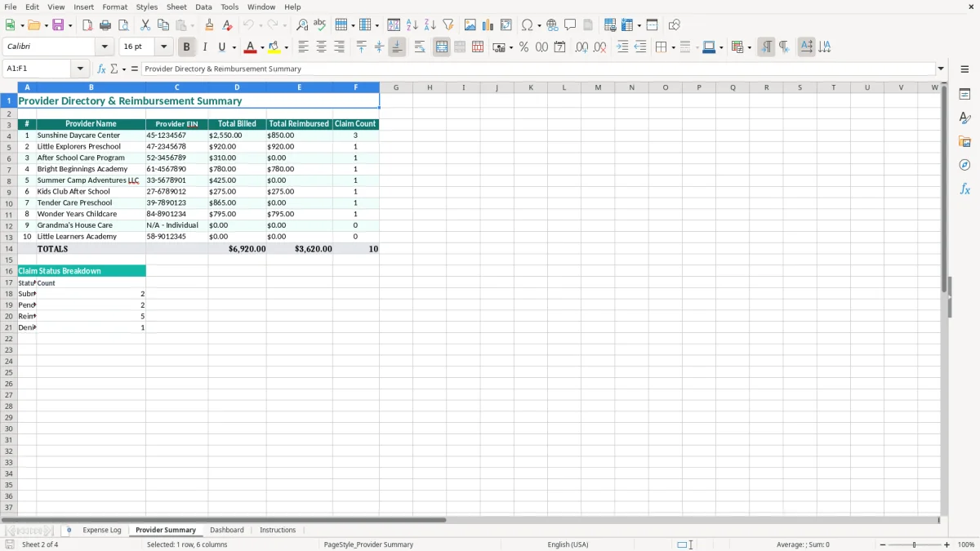Toggle the AutoFilter funnel icon

pos(448,25)
